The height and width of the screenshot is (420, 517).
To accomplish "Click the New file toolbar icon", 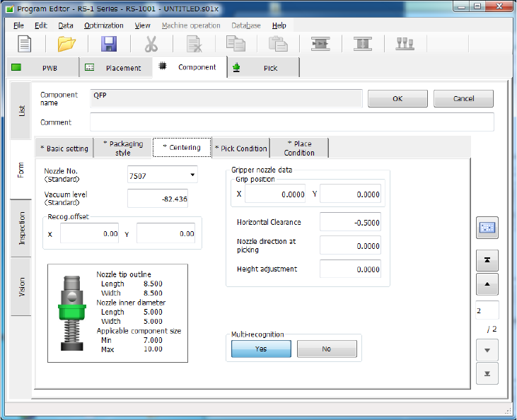I will [24, 44].
